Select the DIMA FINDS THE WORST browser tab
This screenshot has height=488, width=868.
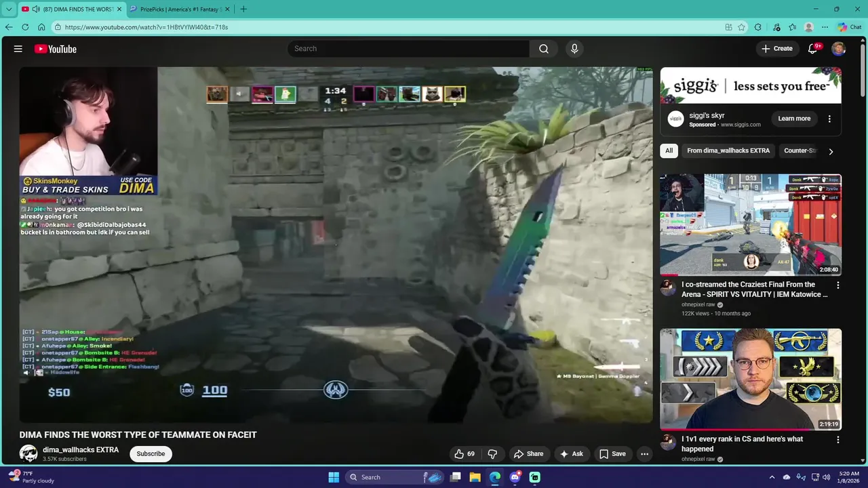[x=72, y=9]
